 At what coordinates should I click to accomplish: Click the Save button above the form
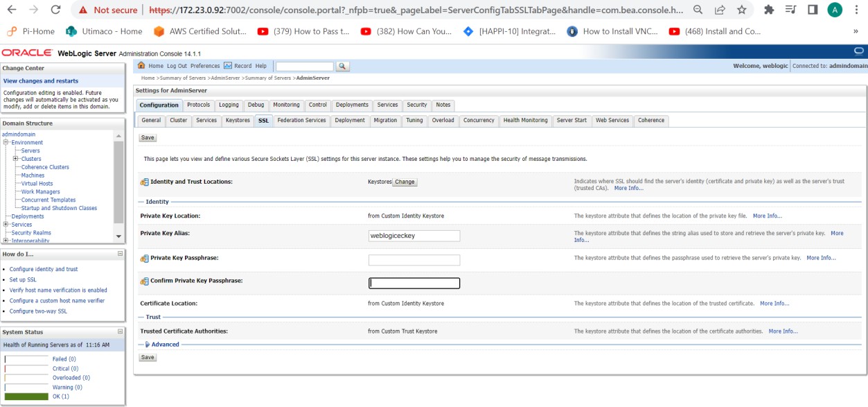click(x=148, y=137)
